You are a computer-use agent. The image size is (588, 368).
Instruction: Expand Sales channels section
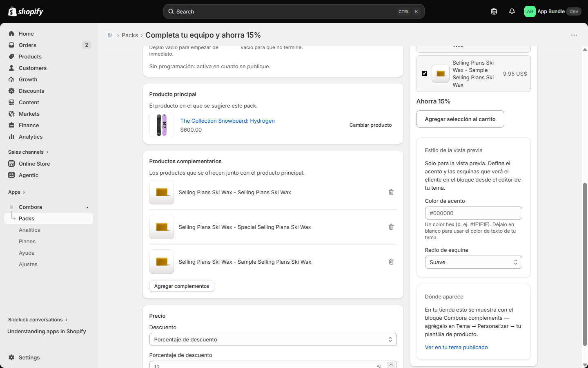click(x=28, y=152)
